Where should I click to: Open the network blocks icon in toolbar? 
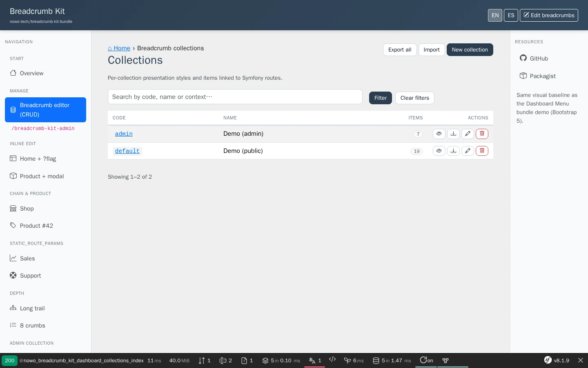(445, 361)
